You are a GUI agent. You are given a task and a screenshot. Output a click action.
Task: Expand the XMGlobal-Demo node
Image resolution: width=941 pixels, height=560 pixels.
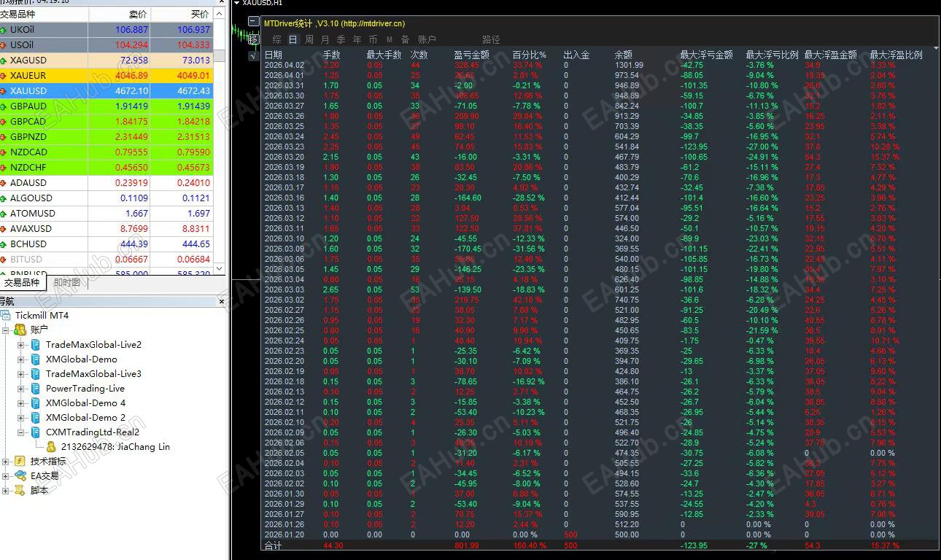point(21,359)
